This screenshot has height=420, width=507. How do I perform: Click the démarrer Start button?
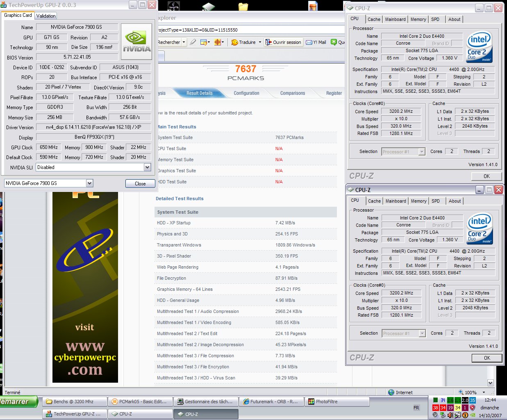(18, 402)
